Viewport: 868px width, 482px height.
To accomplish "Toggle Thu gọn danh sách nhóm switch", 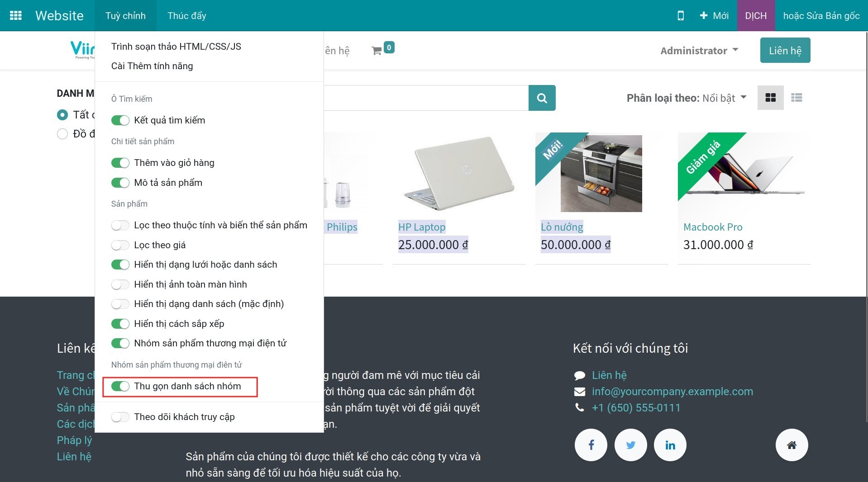I will 120,386.
